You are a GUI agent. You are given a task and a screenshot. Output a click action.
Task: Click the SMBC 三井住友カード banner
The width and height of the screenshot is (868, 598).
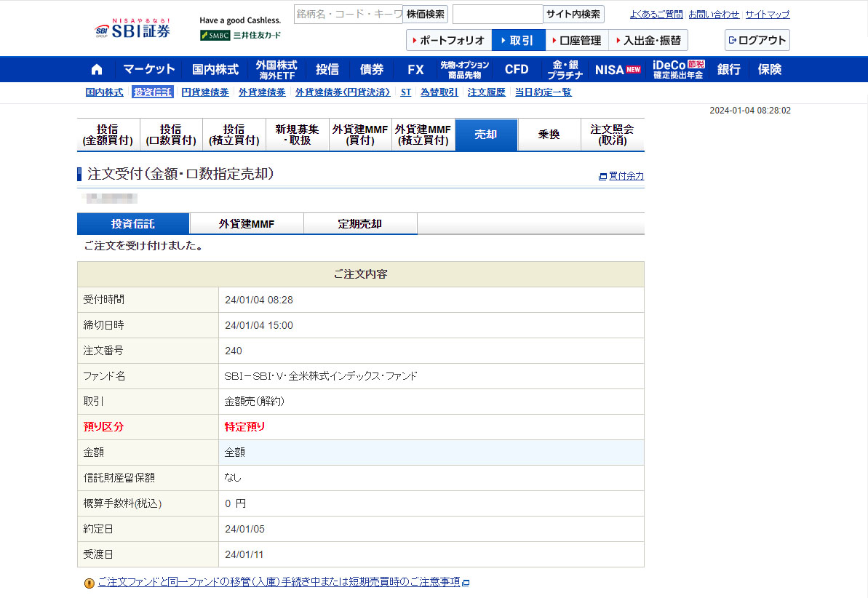[240, 35]
